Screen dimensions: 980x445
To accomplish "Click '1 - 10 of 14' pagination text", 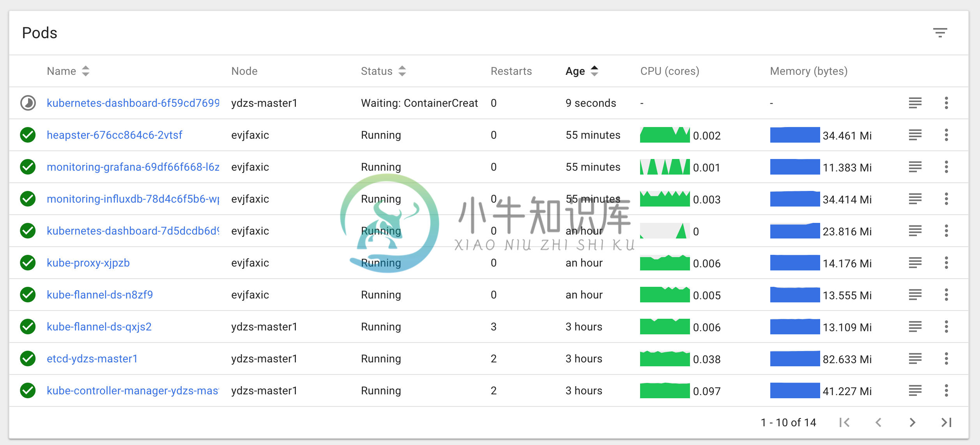I will point(788,422).
